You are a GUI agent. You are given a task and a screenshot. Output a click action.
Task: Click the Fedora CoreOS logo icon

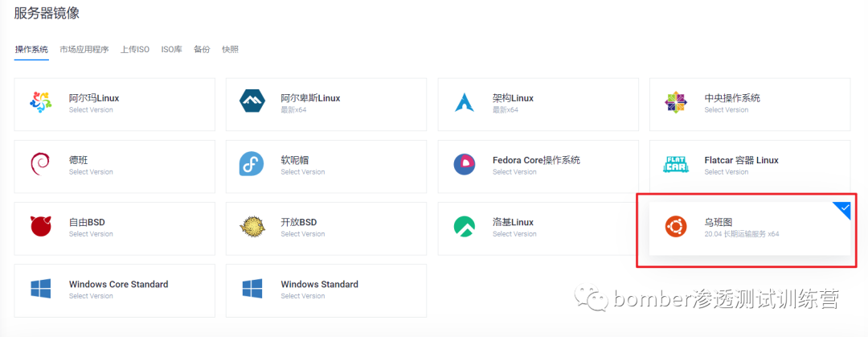(465, 165)
